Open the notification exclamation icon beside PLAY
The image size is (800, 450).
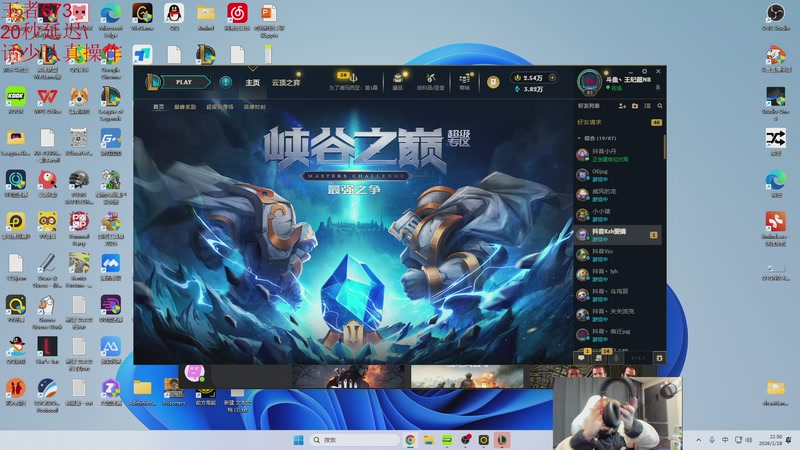226,82
